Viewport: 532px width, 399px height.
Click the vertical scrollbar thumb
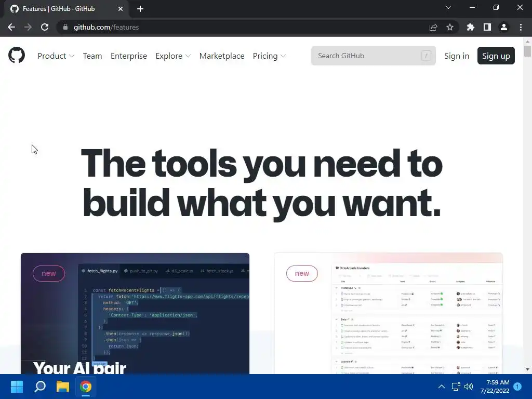(x=527, y=51)
